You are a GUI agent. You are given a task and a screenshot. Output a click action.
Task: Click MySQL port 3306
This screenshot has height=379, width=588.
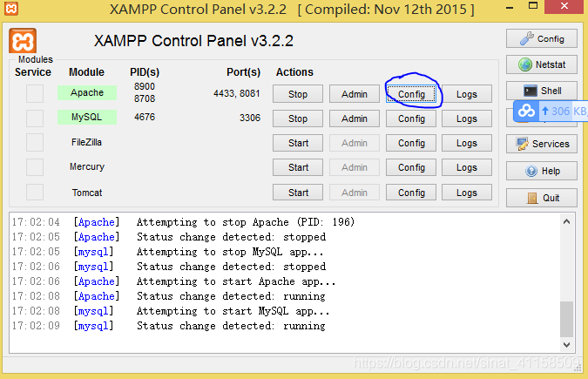[x=250, y=118]
